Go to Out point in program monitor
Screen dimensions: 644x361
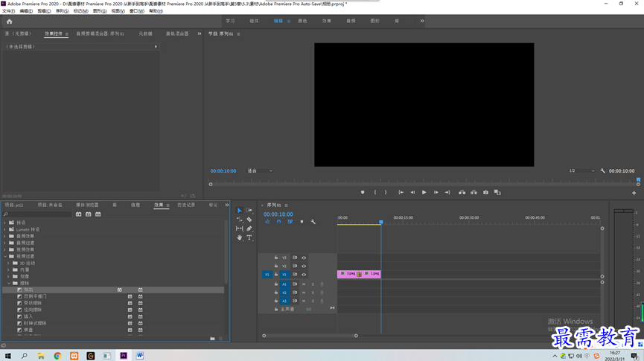point(447,192)
